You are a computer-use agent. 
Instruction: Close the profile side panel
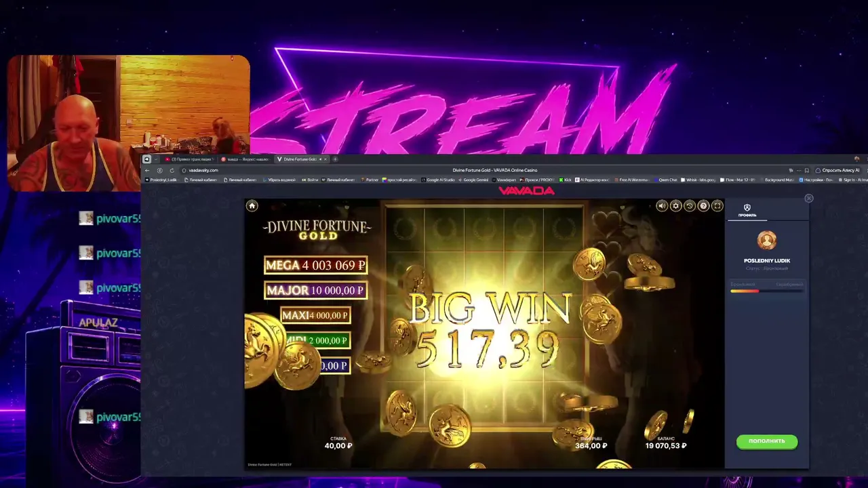pyautogui.click(x=808, y=199)
